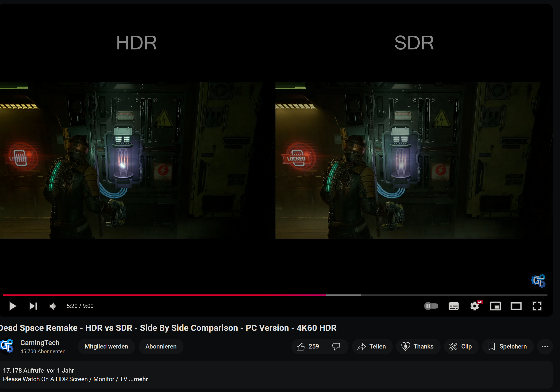Switch to theater mode
The image size is (560, 392).
pyautogui.click(x=516, y=306)
